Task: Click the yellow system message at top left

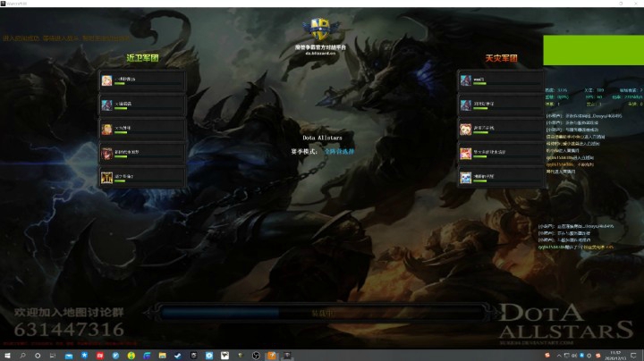Action: click(66, 38)
